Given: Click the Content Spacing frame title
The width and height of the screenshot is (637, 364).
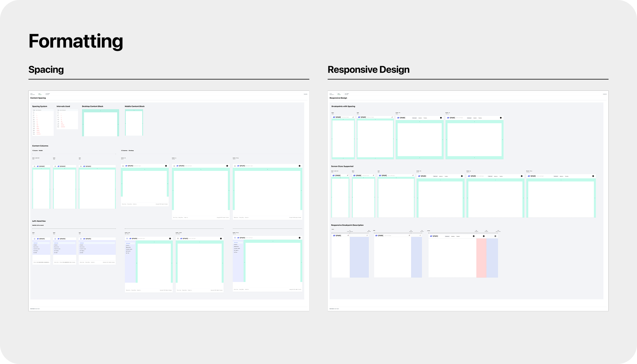Looking at the screenshot, I should pos(38,98).
